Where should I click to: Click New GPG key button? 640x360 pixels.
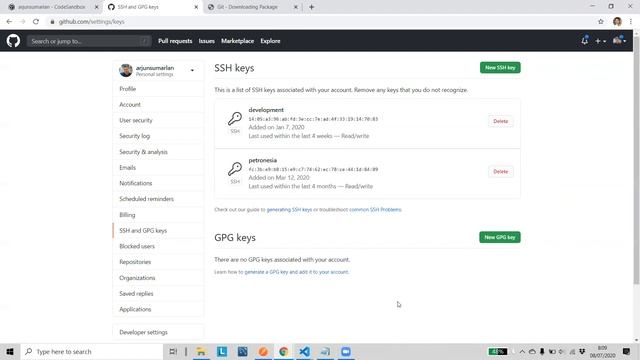500,237
